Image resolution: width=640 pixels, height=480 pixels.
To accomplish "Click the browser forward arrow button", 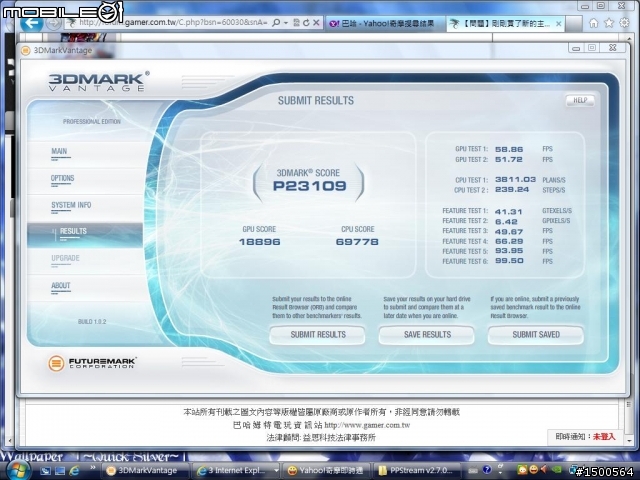I will coord(53,23).
